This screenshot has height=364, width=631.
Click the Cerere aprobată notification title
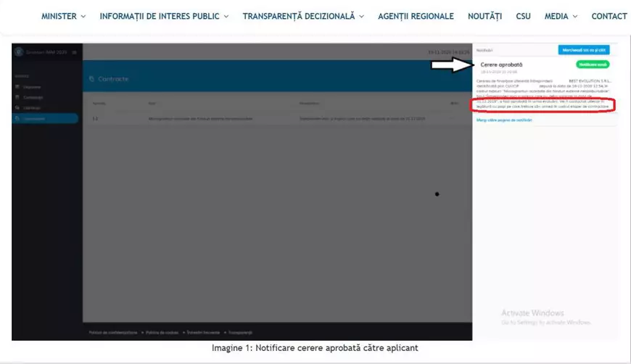[501, 65]
